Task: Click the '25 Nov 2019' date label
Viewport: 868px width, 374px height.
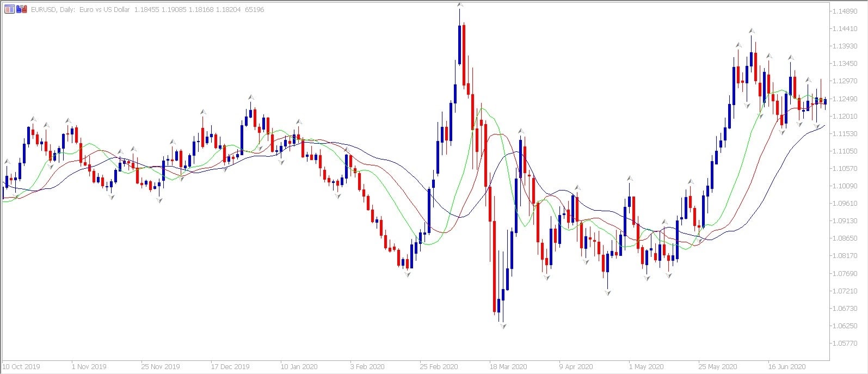Action: point(161,367)
